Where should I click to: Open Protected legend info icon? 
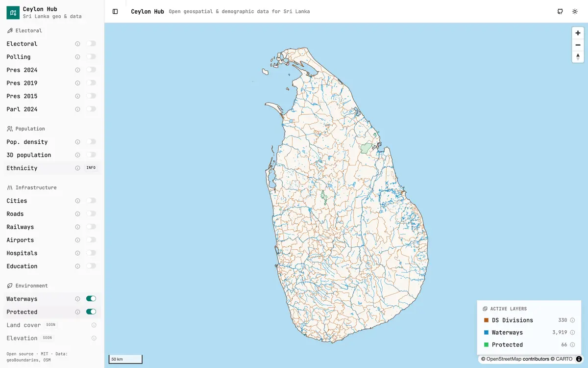coord(572,344)
